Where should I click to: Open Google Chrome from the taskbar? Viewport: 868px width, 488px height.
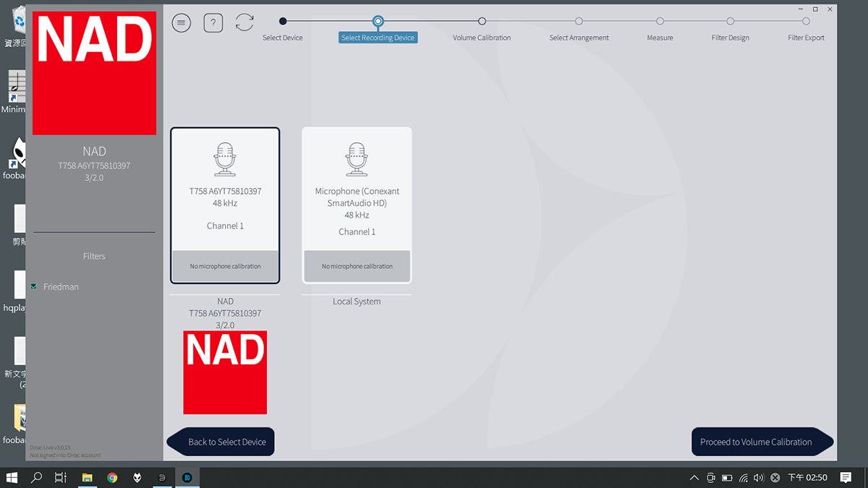[112, 477]
